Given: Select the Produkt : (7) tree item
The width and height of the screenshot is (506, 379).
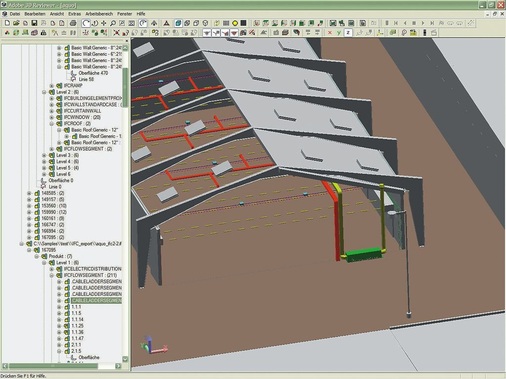Looking at the screenshot, I should (60, 257).
